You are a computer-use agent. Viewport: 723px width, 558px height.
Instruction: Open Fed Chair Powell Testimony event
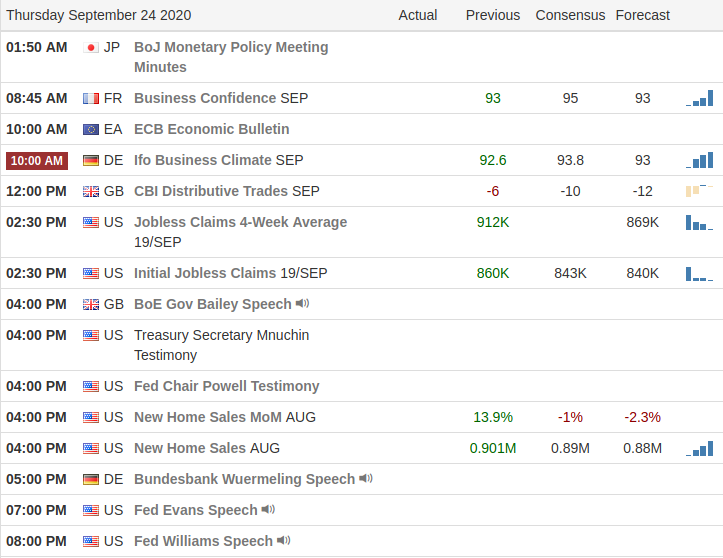coord(226,386)
